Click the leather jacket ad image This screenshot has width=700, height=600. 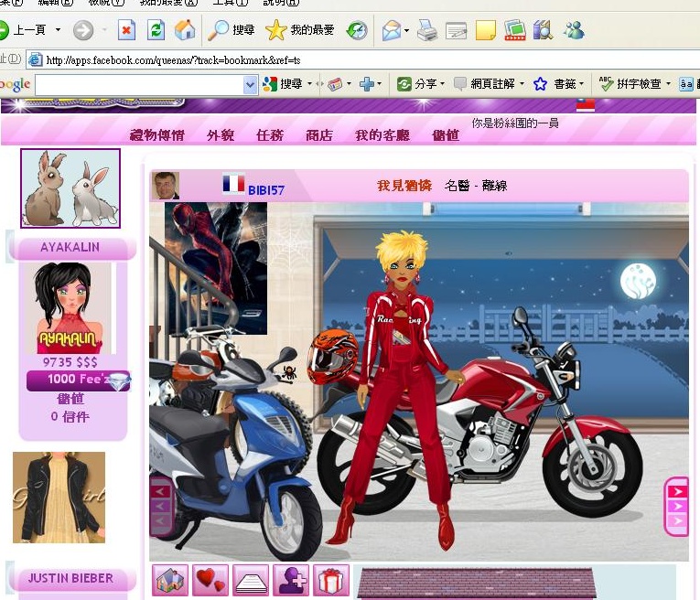coord(59,498)
